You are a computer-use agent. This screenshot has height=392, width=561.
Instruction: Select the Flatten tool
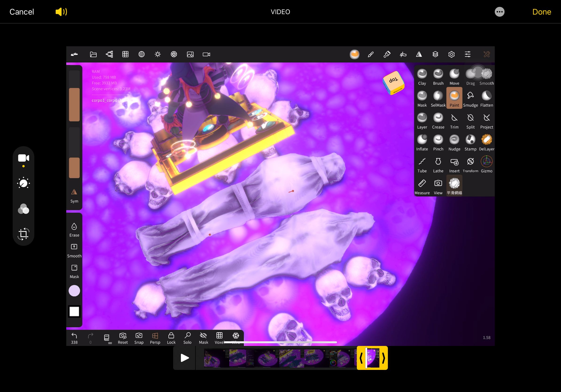coord(487,99)
